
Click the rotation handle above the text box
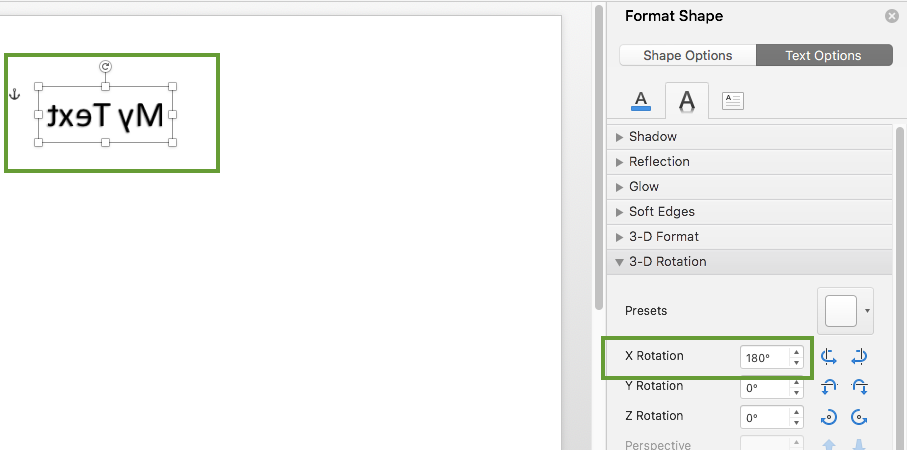coord(105,67)
